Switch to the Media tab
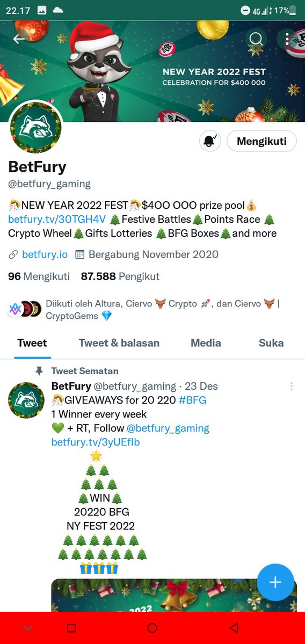305x644 pixels. click(x=206, y=343)
